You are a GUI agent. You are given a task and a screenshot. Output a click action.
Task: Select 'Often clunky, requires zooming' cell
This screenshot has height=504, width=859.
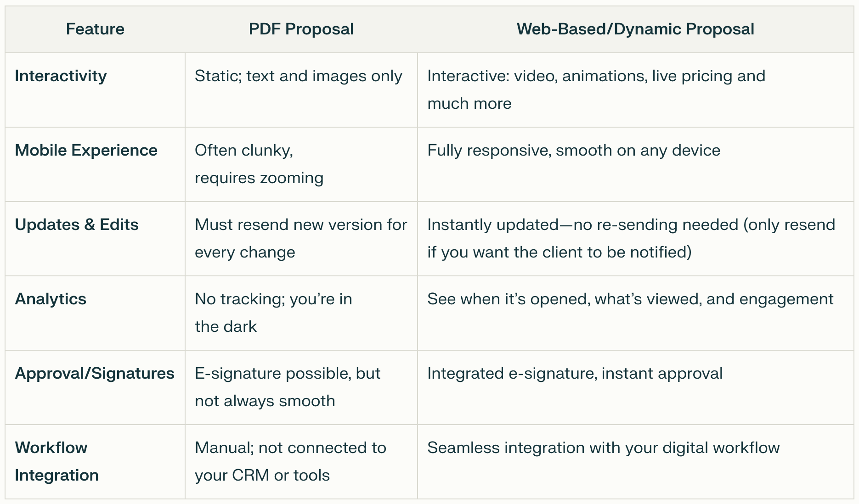(x=259, y=164)
